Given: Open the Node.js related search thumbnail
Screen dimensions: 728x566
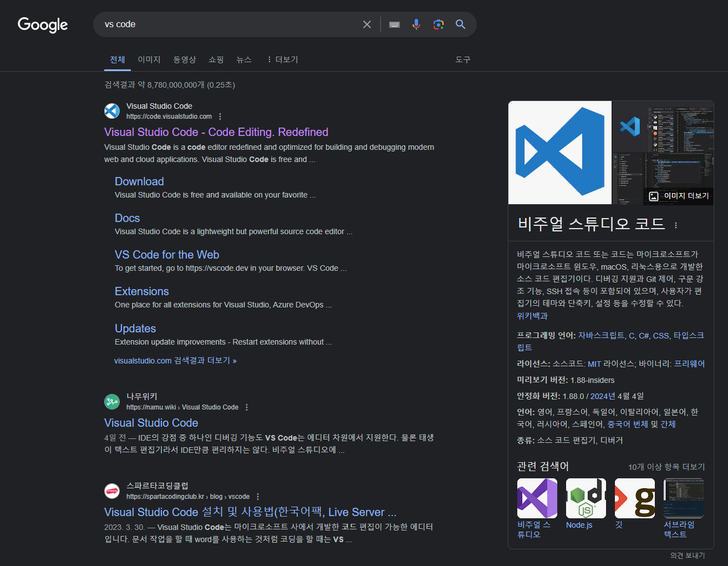Looking at the screenshot, I should [586, 498].
